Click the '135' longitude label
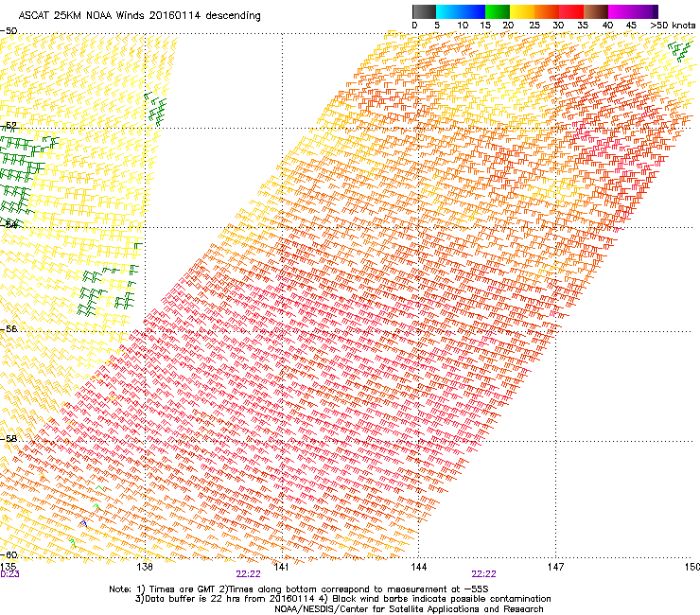The height and width of the screenshot is (615, 700). click(x=8, y=567)
